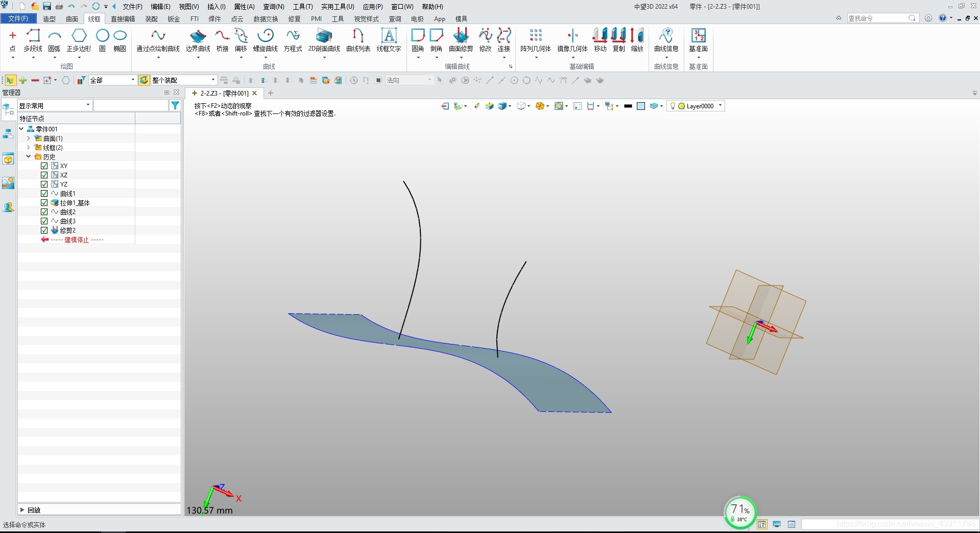
Task: Open the 整个装配 scope dropdown
Action: [184, 80]
